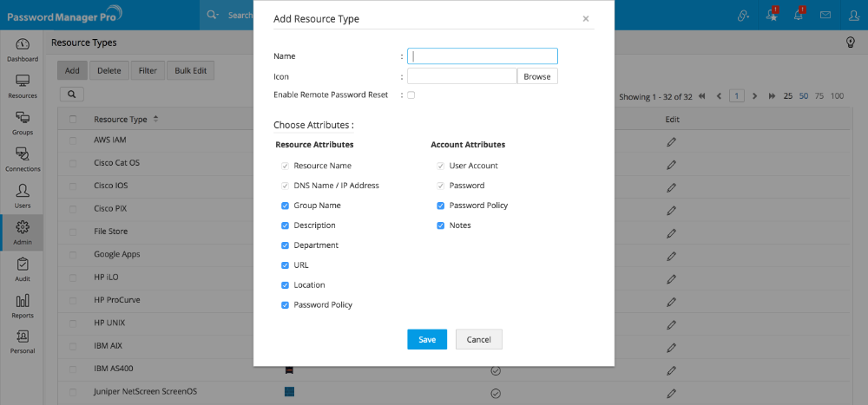Open the user profile icon in header
This screenshot has height=405, width=868.
coord(854,16)
